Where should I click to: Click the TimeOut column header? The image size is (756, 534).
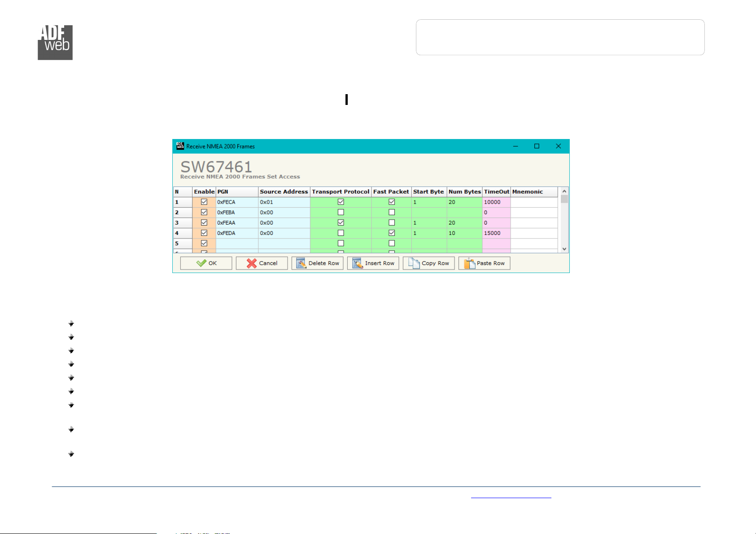496,192
